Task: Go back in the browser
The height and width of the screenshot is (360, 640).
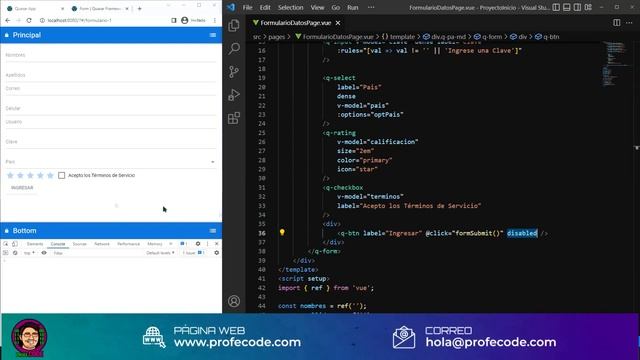Action: (x=8, y=20)
